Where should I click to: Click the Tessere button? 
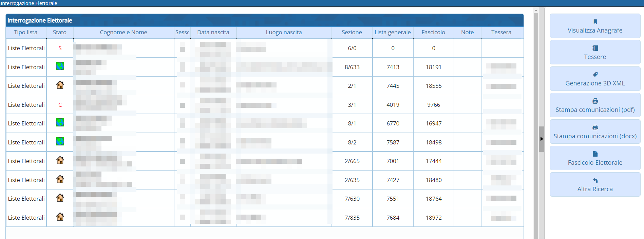(x=595, y=52)
